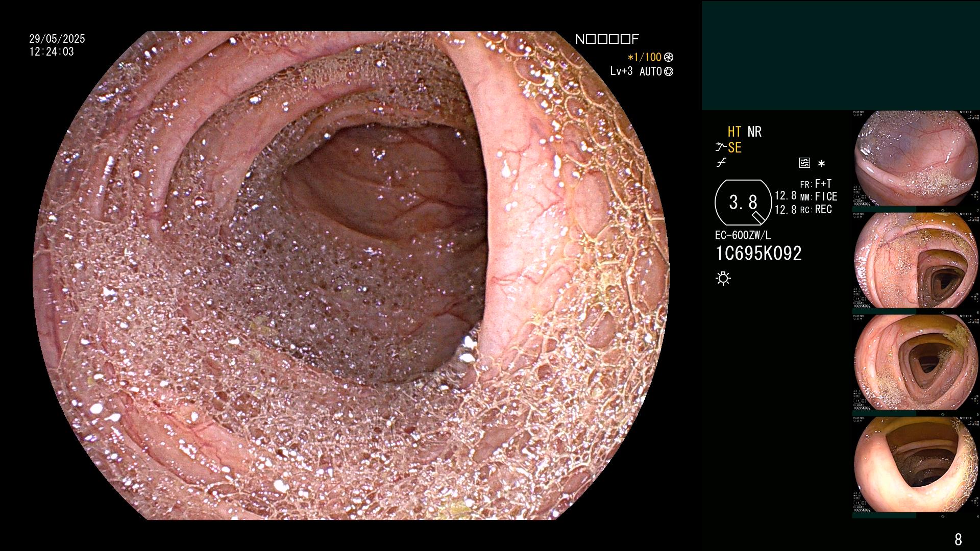980x551 pixels.
Task: Click the scope tip diameter 3.8 indicator
Action: pos(743,203)
